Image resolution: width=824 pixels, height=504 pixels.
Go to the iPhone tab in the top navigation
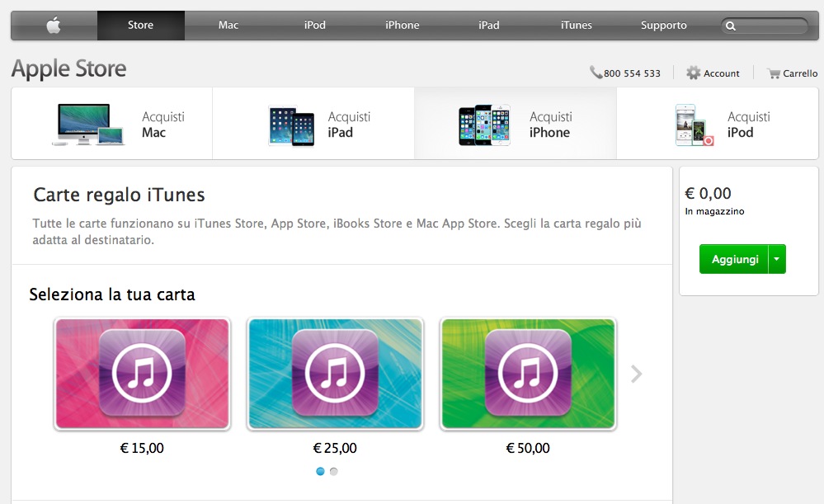(402, 26)
